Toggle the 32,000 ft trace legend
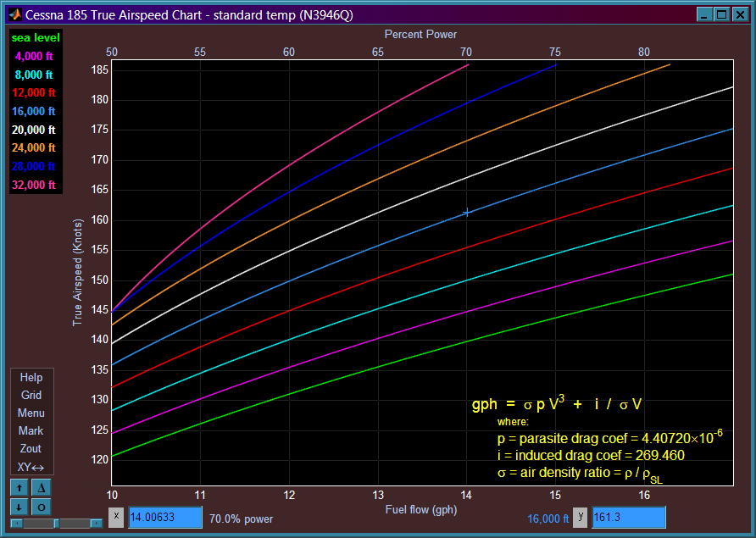The image size is (756, 538). click(34, 185)
